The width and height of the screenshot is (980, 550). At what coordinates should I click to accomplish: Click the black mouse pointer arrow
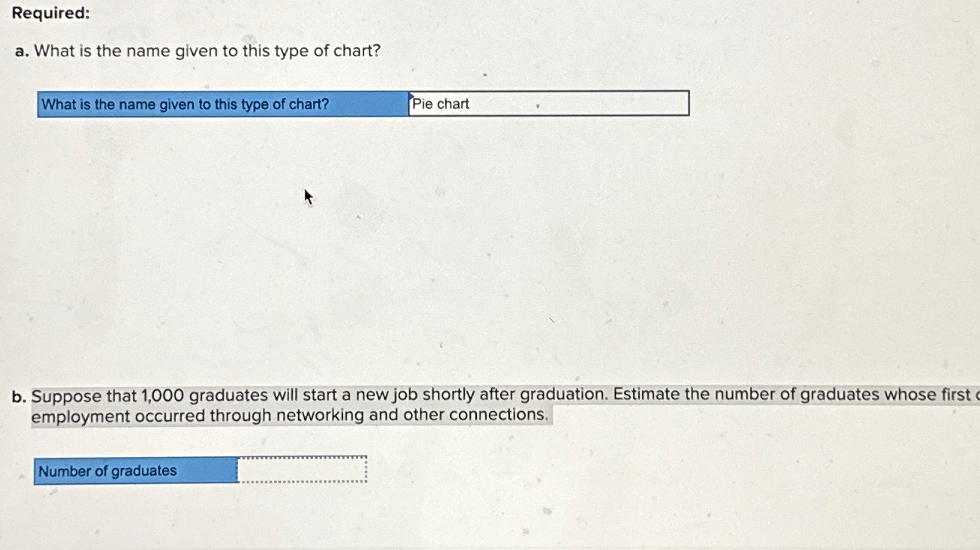308,197
